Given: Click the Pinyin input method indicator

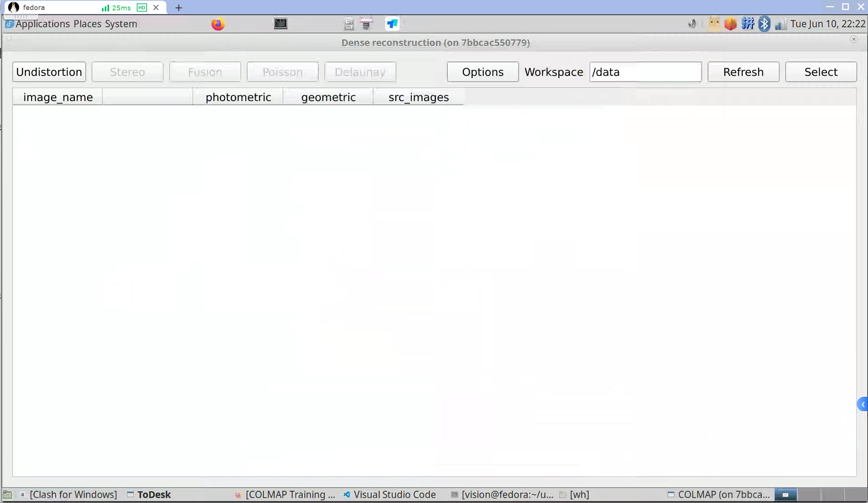Looking at the screenshot, I should [747, 24].
